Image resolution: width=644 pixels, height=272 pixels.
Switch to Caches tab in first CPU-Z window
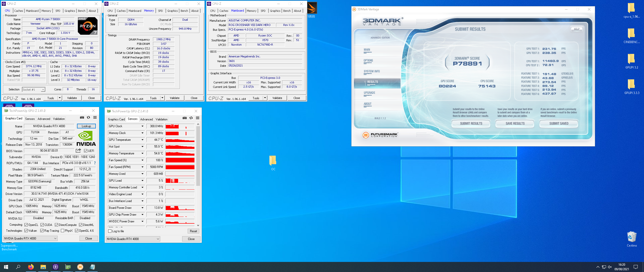tap(19, 11)
